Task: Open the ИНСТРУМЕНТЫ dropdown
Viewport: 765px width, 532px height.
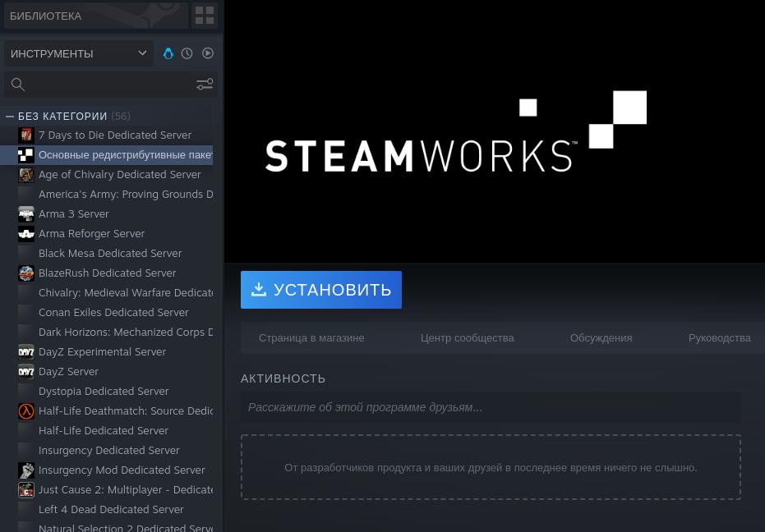Action: coord(79,53)
